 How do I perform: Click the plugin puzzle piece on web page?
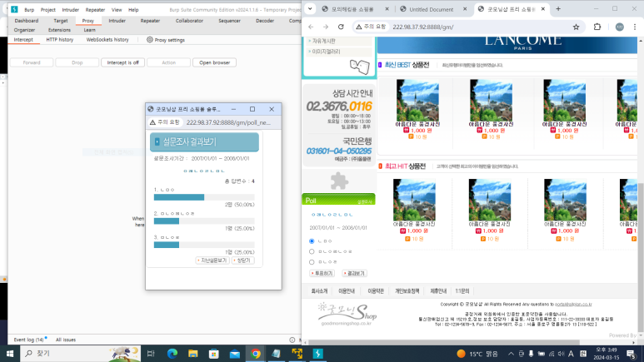[339, 181]
